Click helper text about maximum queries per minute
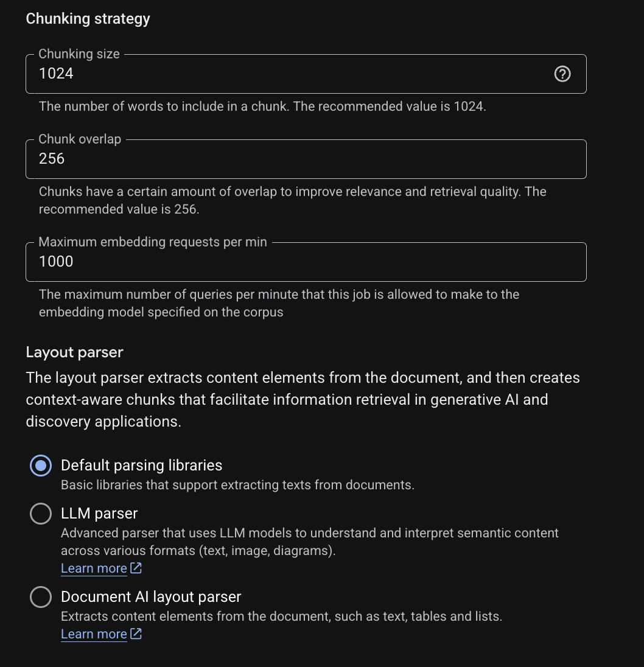 pyautogui.click(x=279, y=303)
